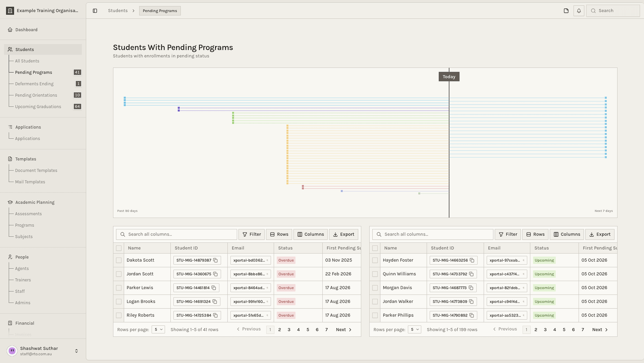Copy student ID STU-MIG-14790892

pyautogui.click(x=472, y=315)
